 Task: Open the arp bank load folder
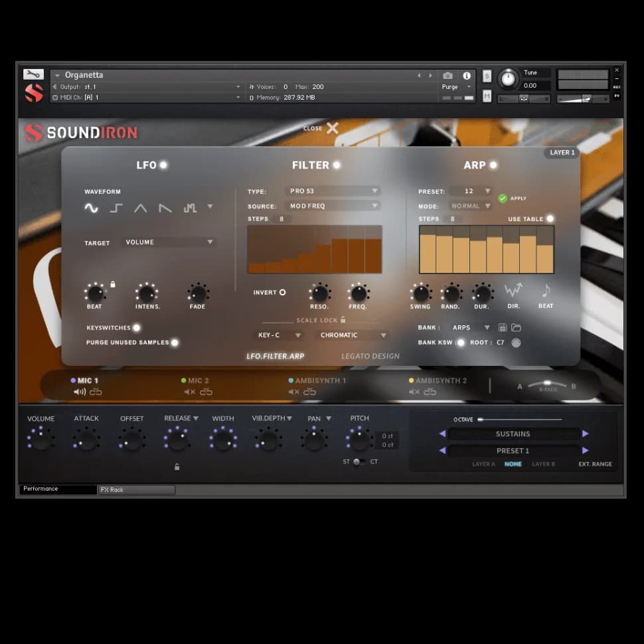(516, 327)
